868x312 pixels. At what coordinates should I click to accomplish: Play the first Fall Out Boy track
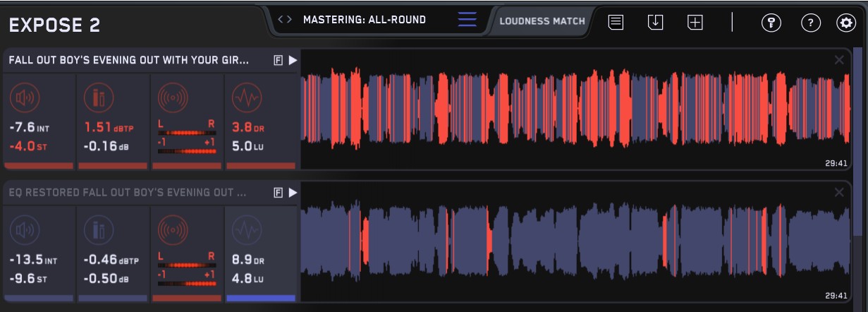293,61
